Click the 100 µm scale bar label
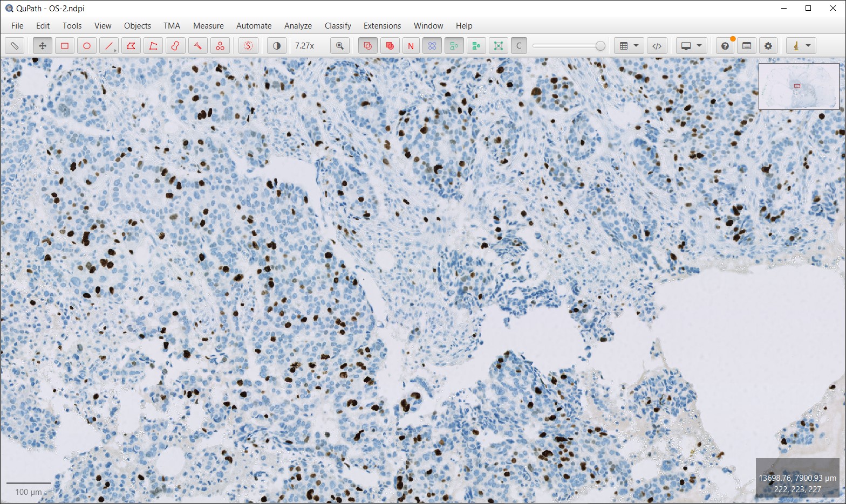Image resolution: width=846 pixels, height=504 pixels. pos(29,492)
